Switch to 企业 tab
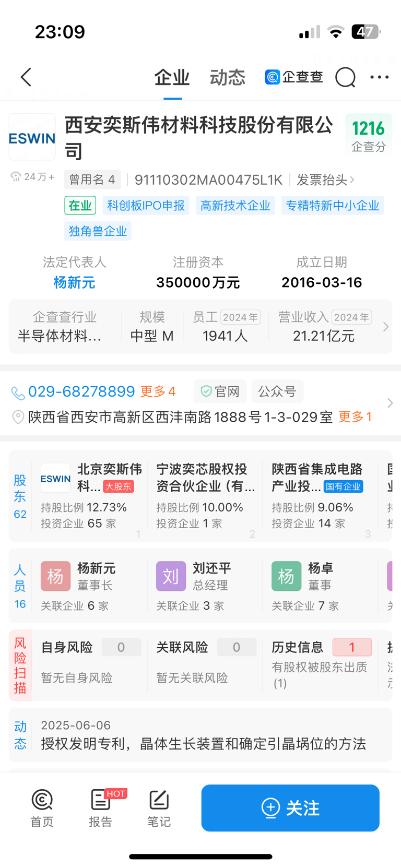The height and width of the screenshot is (868, 401). point(172,78)
